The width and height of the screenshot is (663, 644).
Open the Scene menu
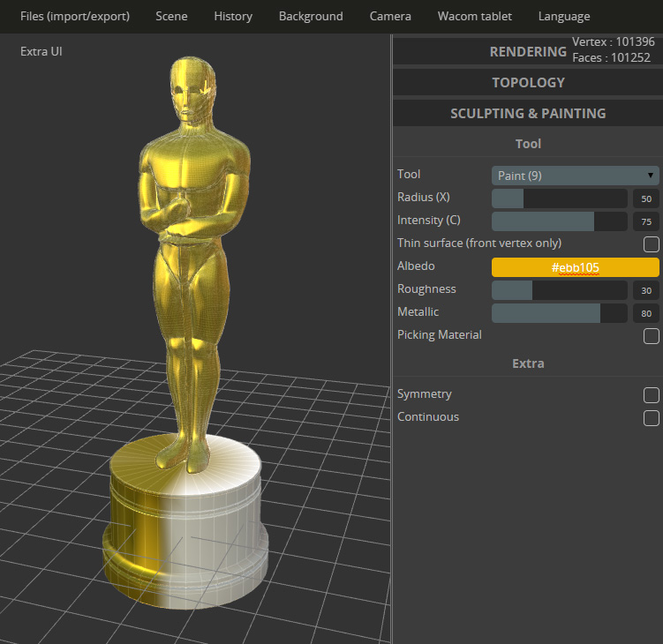point(171,16)
